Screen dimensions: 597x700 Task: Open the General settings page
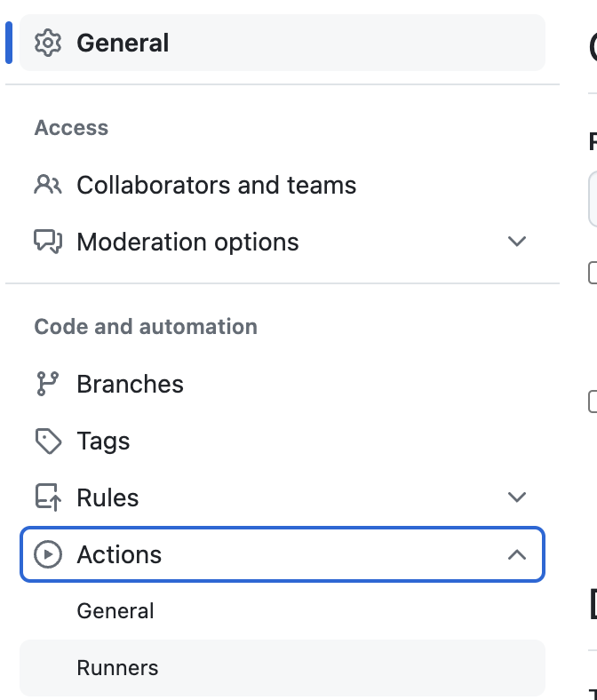click(x=283, y=43)
